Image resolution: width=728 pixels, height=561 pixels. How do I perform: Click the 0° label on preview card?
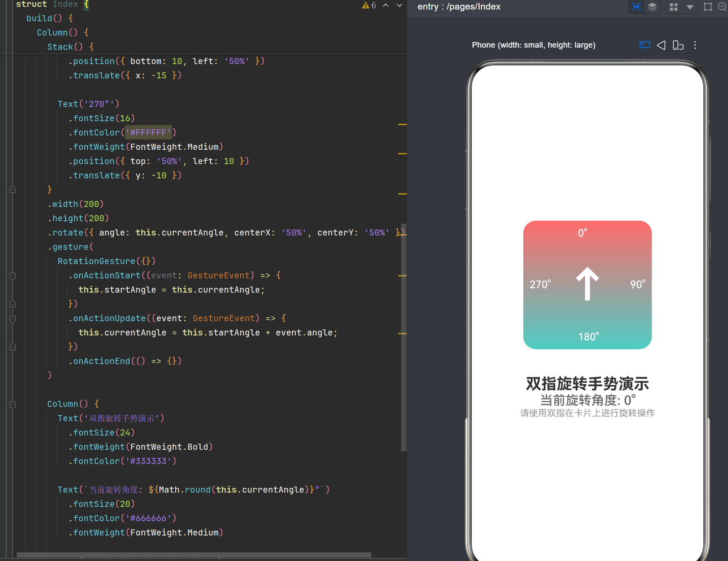coord(583,233)
